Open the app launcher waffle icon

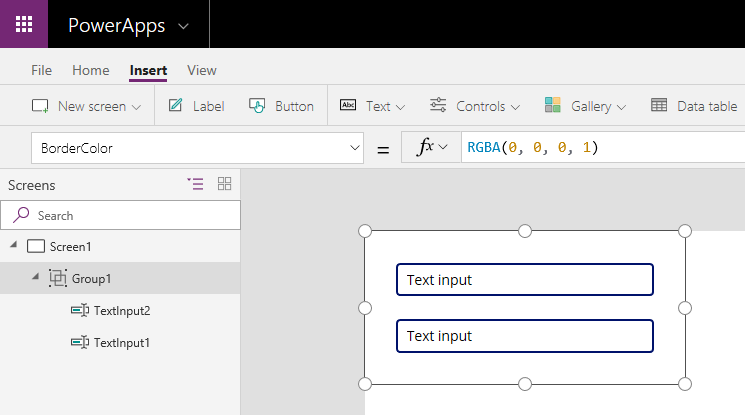pos(24,24)
